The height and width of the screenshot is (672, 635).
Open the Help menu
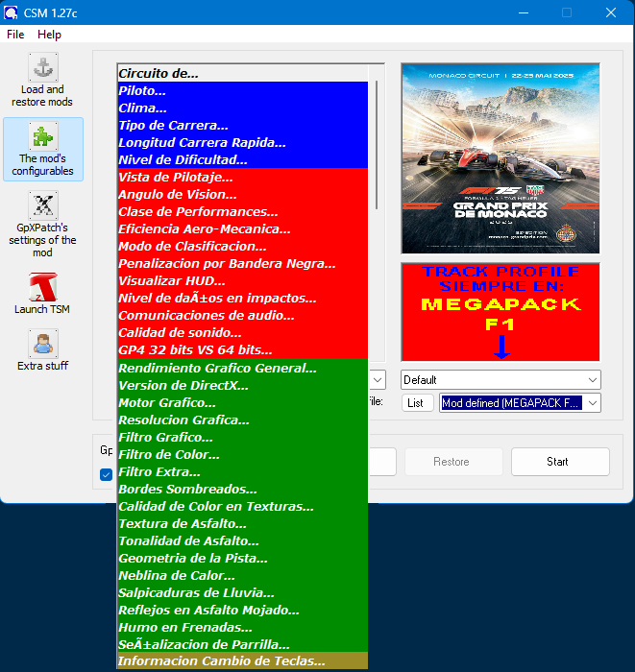coord(49,35)
